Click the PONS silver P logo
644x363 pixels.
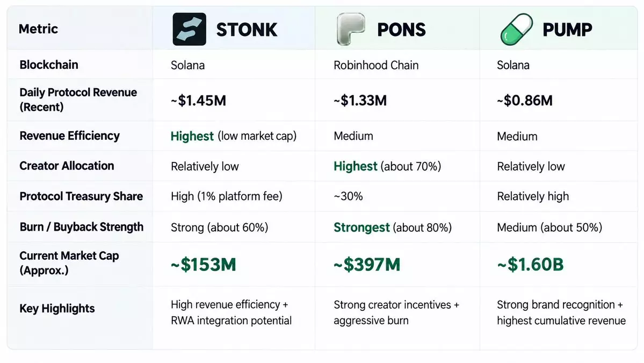pyautogui.click(x=351, y=29)
